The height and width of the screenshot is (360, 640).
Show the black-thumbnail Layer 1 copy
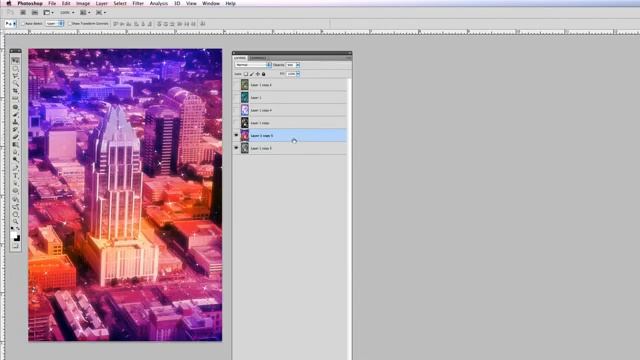pyautogui.click(x=236, y=122)
